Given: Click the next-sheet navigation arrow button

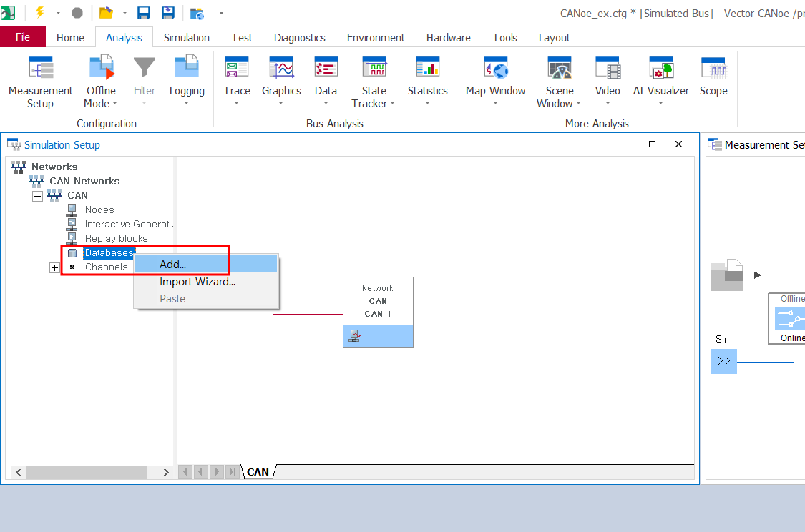Looking at the screenshot, I should 217,471.
